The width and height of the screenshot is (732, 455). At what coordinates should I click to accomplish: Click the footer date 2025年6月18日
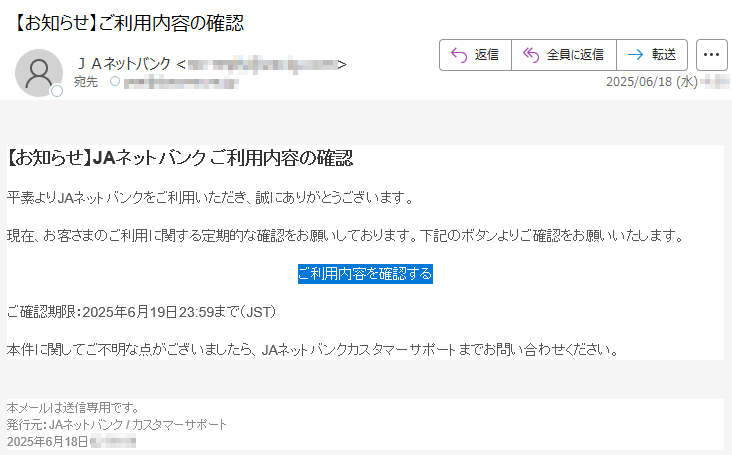tap(47, 441)
